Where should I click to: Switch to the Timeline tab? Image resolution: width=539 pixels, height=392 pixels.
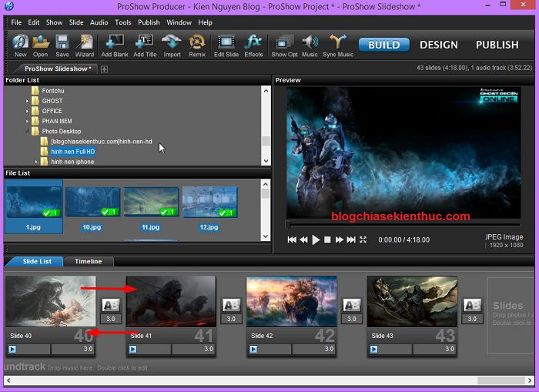[89, 261]
